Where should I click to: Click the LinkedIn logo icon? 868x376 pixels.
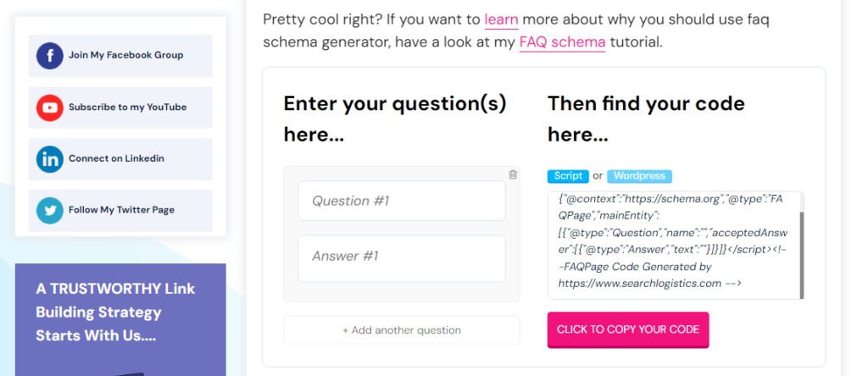pos(50,159)
